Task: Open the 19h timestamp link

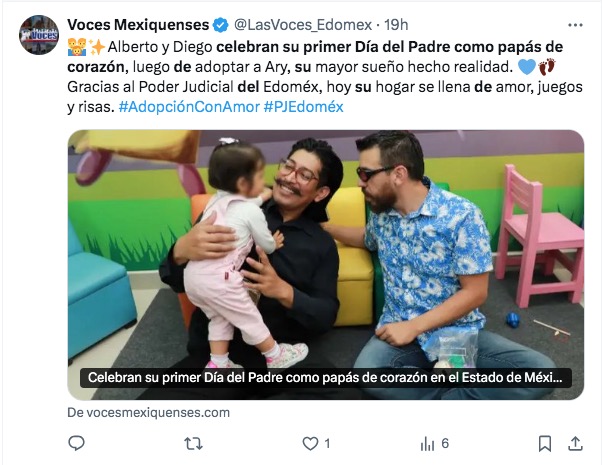Action: click(396, 25)
